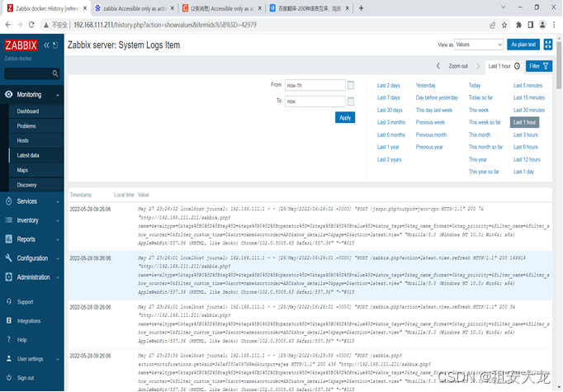Bookmark page with star icon
The image size is (563, 392).
click(x=504, y=25)
